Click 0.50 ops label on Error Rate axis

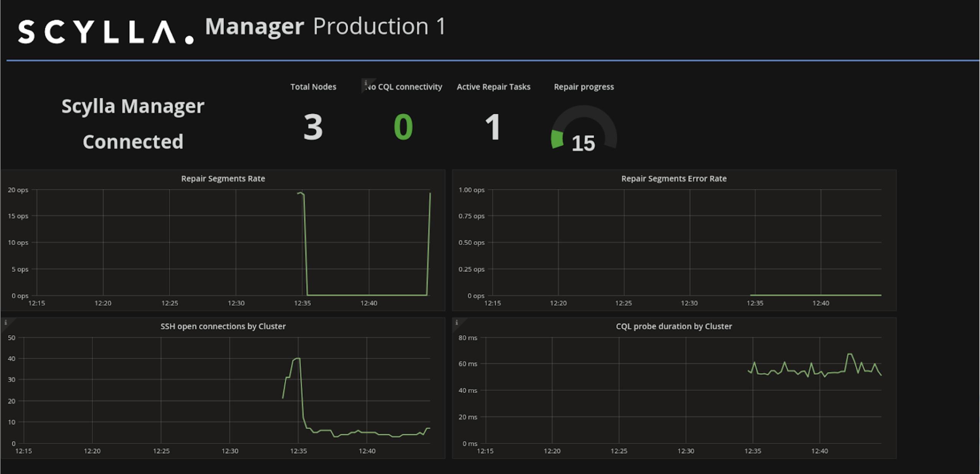pos(472,242)
